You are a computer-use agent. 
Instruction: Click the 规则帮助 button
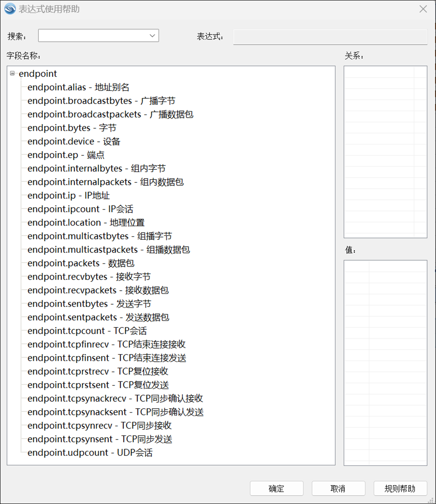[x=400, y=488]
